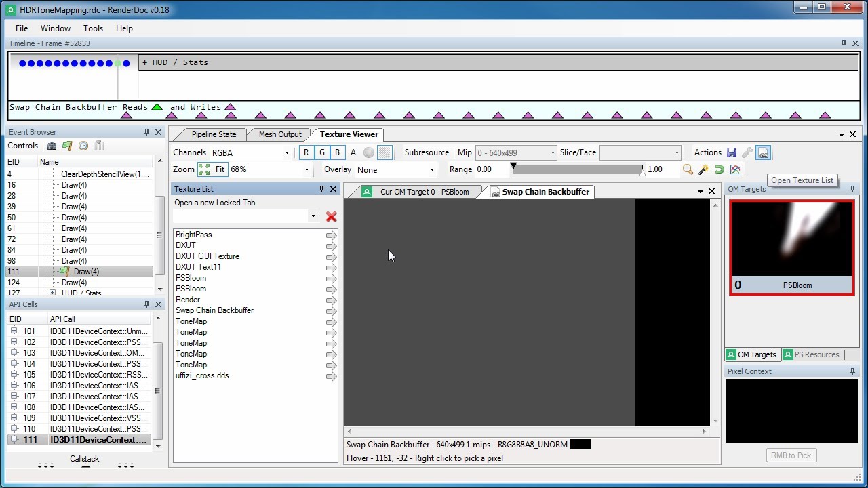Select uffizi_cross.dds in the texture list
This screenshot has height=488, width=868.
202,375
